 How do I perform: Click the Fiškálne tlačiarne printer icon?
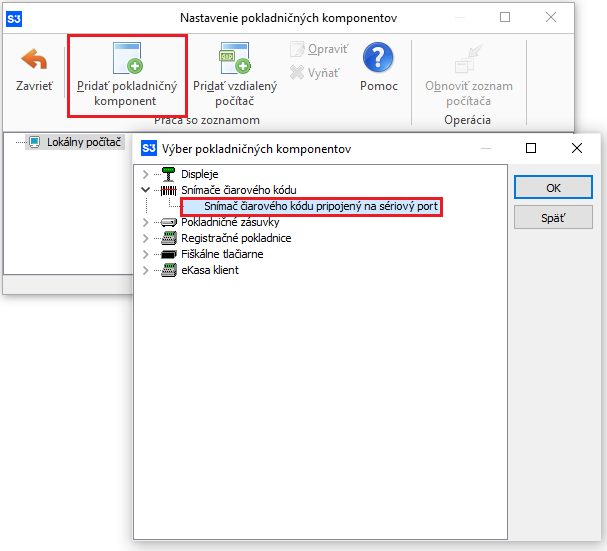pyautogui.click(x=169, y=254)
